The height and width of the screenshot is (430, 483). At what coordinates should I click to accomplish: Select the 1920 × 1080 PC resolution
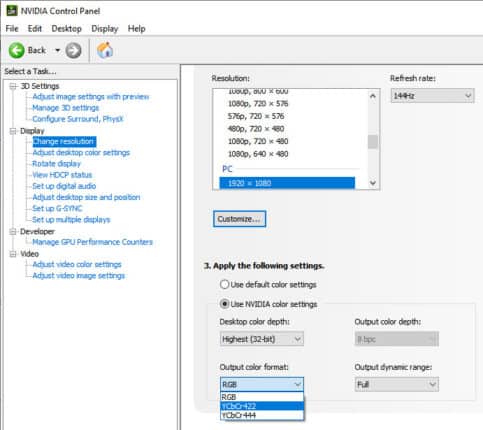coord(287,183)
